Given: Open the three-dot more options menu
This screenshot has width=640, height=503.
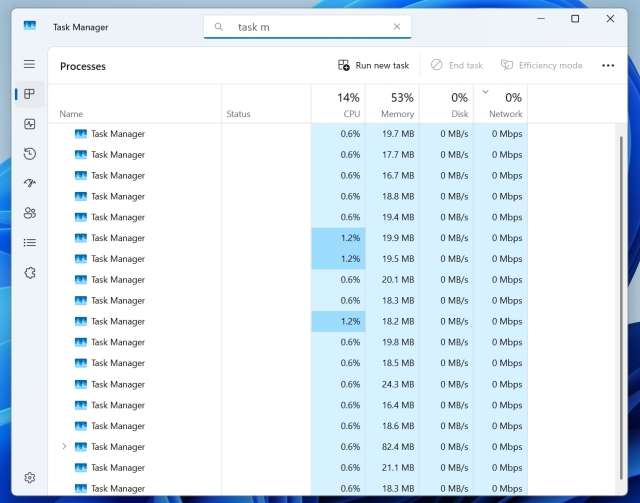Looking at the screenshot, I should coord(608,65).
